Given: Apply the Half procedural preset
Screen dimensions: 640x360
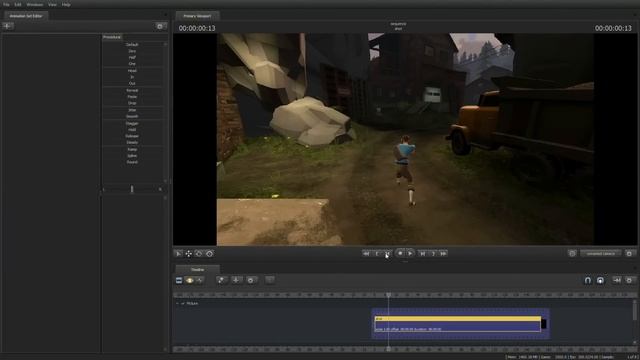Looking at the screenshot, I should [x=132, y=58].
